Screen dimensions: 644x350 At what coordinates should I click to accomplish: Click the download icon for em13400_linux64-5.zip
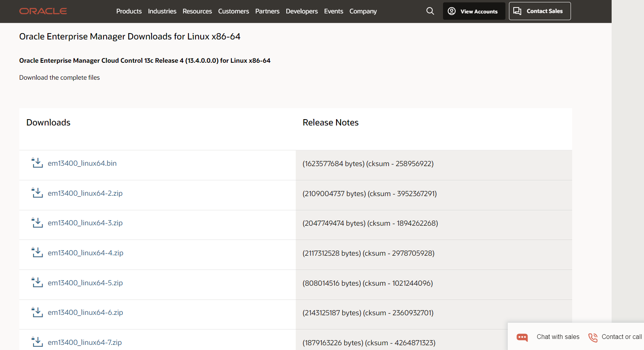coord(37,283)
